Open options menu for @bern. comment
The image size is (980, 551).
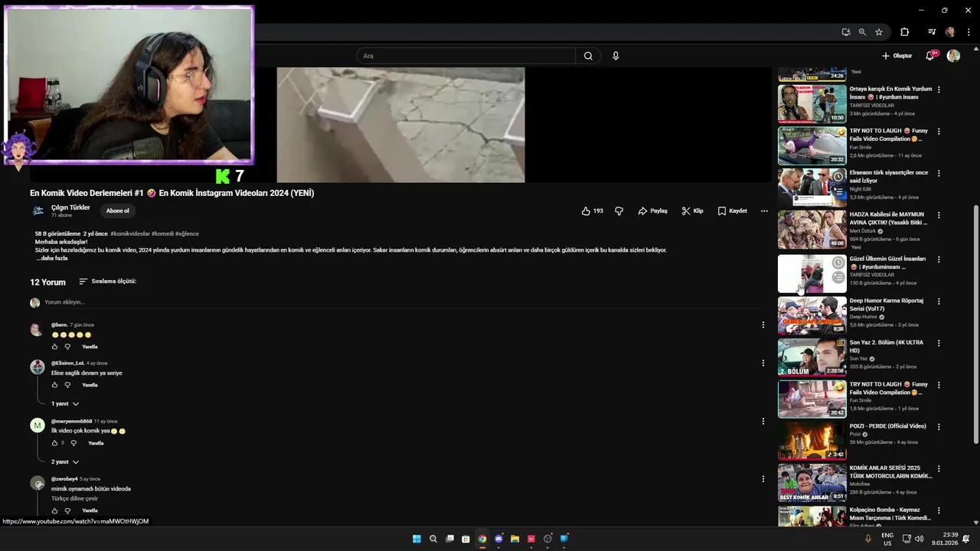[763, 324]
